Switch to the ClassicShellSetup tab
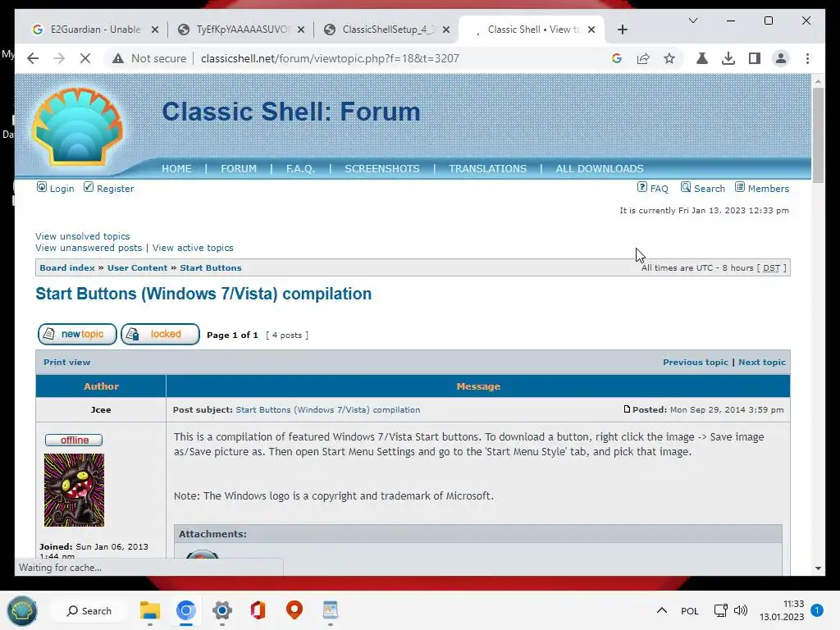The height and width of the screenshot is (630, 840). click(387, 30)
